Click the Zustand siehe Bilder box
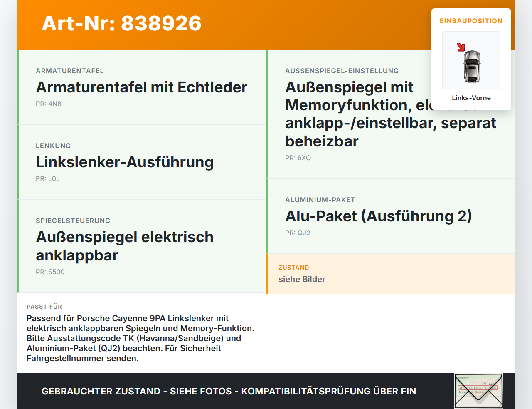The width and height of the screenshot is (532, 409). [x=391, y=274]
